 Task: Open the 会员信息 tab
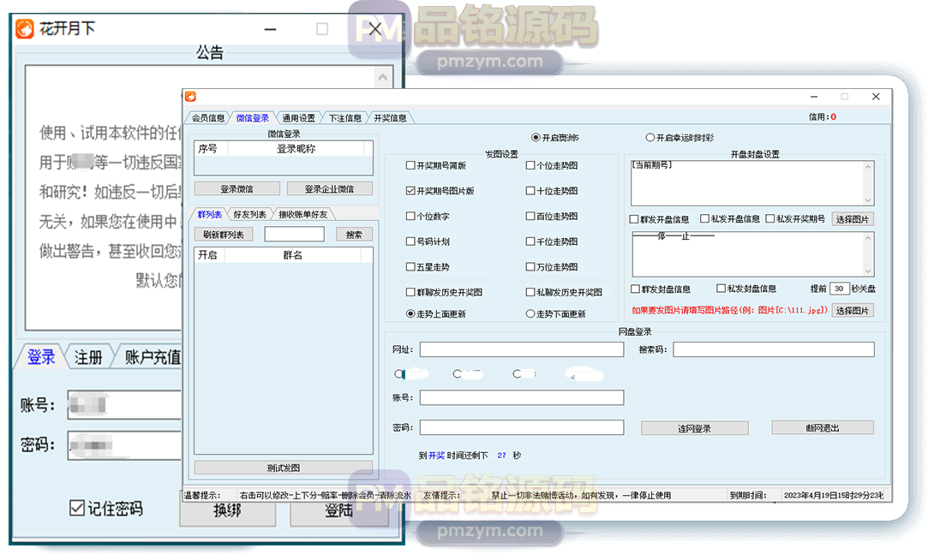click(208, 118)
